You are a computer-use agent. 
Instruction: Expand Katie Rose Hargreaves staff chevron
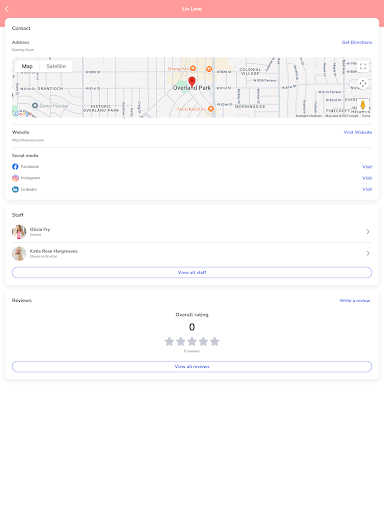pyautogui.click(x=368, y=254)
